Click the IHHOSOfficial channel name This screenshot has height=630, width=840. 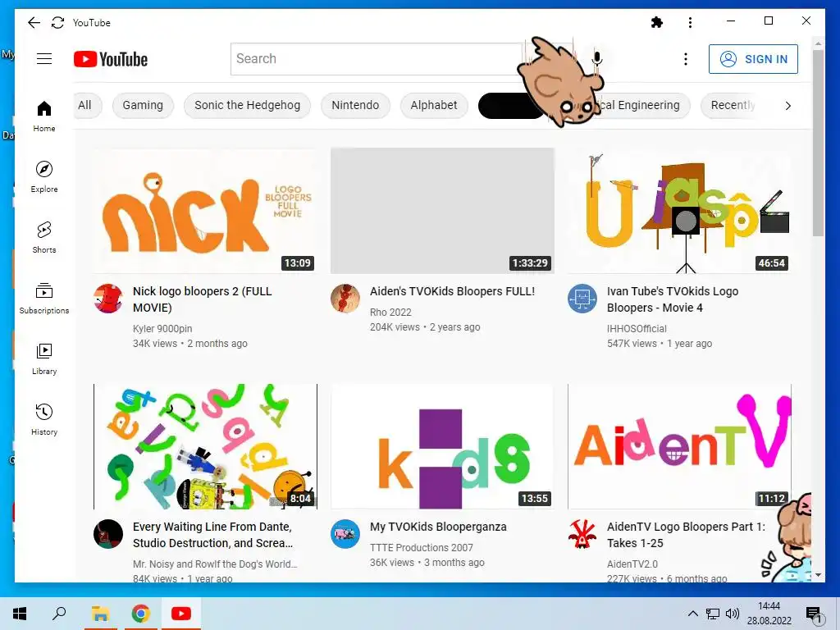(637, 328)
